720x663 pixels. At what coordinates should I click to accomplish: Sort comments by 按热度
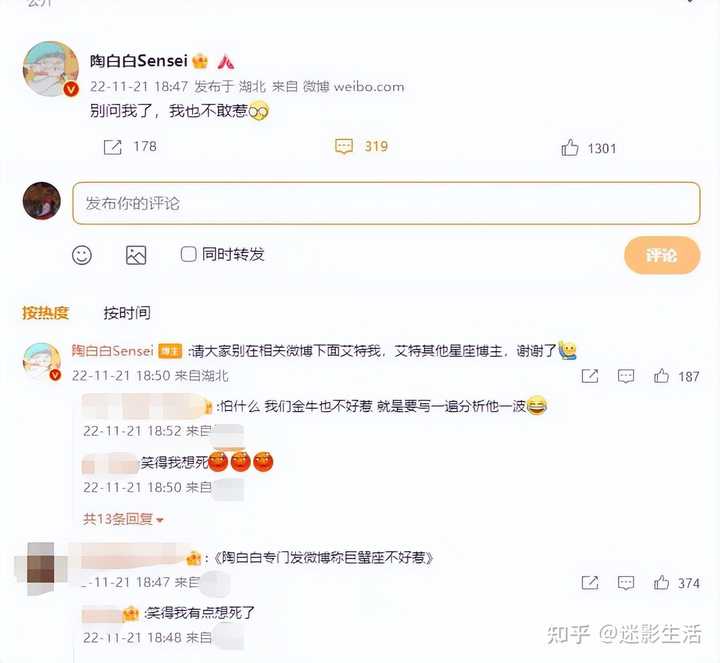[x=45, y=313]
